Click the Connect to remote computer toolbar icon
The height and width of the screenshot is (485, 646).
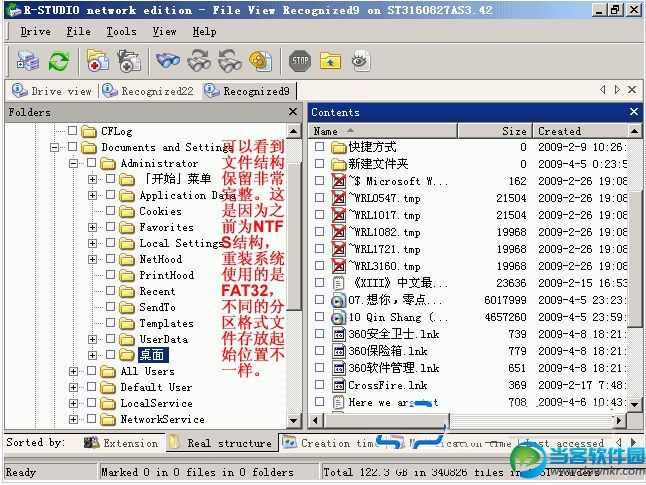[28, 61]
